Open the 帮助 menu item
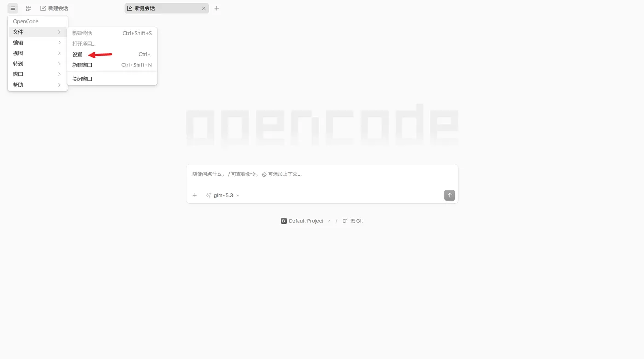The height and width of the screenshot is (359, 644). 38,85
